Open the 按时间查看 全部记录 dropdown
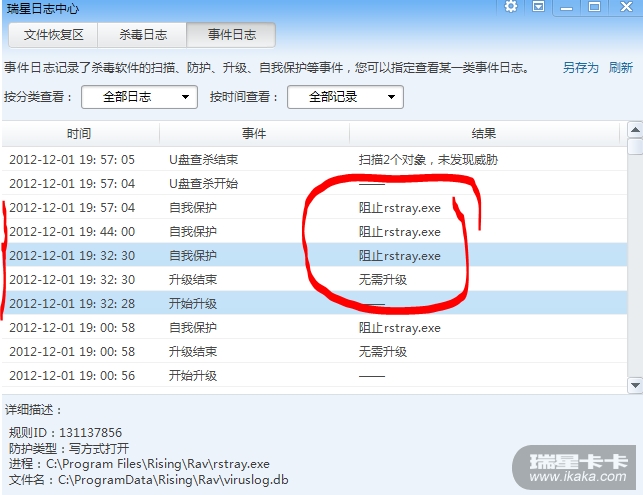 345,97
